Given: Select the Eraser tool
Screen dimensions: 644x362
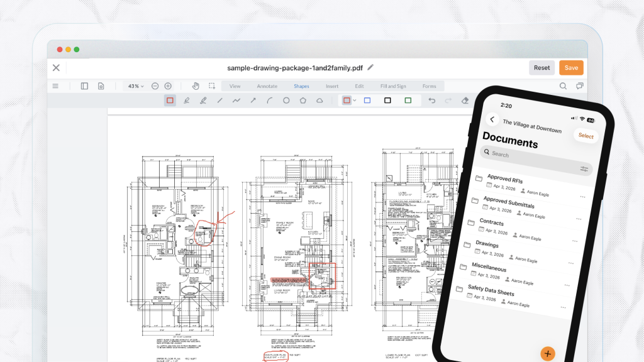Looking at the screenshot, I should click(x=465, y=101).
